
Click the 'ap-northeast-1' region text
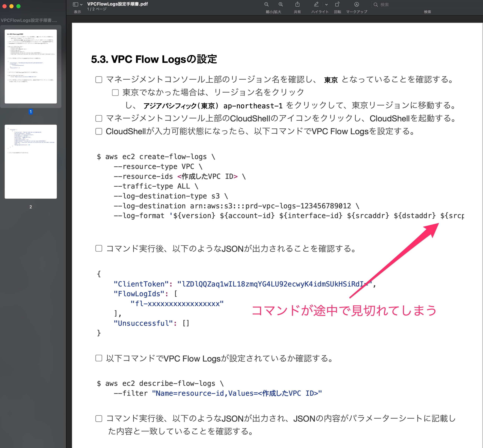coord(253,106)
